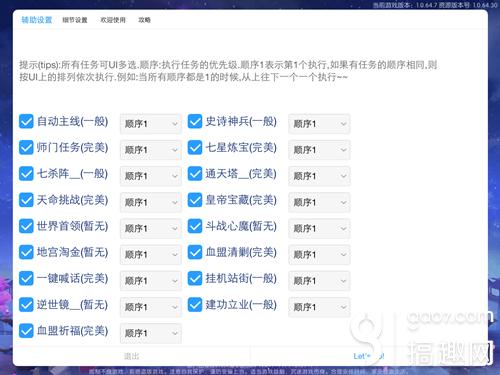Open the order dropdown for 天命挑战
The width and height of the screenshot is (500, 375).
(151, 202)
